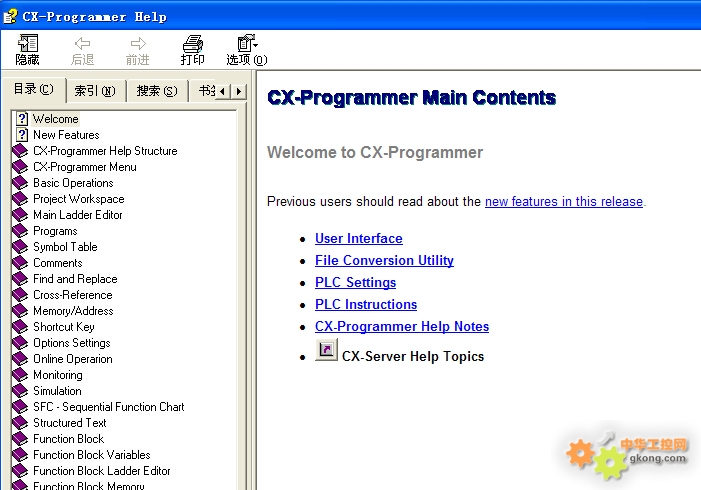Image resolution: width=701 pixels, height=490 pixels.
Task: Select the Online Operarion topic label
Action: [x=72, y=359]
